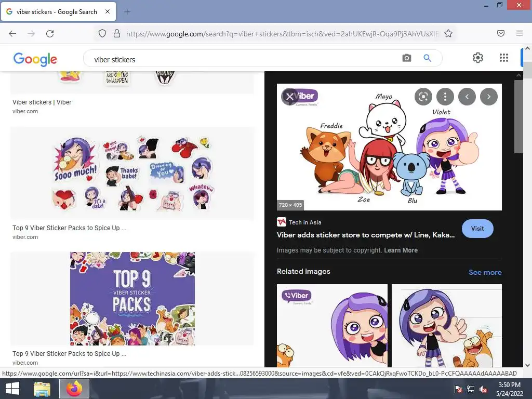This screenshot has width=532, height=399.
Task: Go to the next image in preview
Action: pos(488,97)
